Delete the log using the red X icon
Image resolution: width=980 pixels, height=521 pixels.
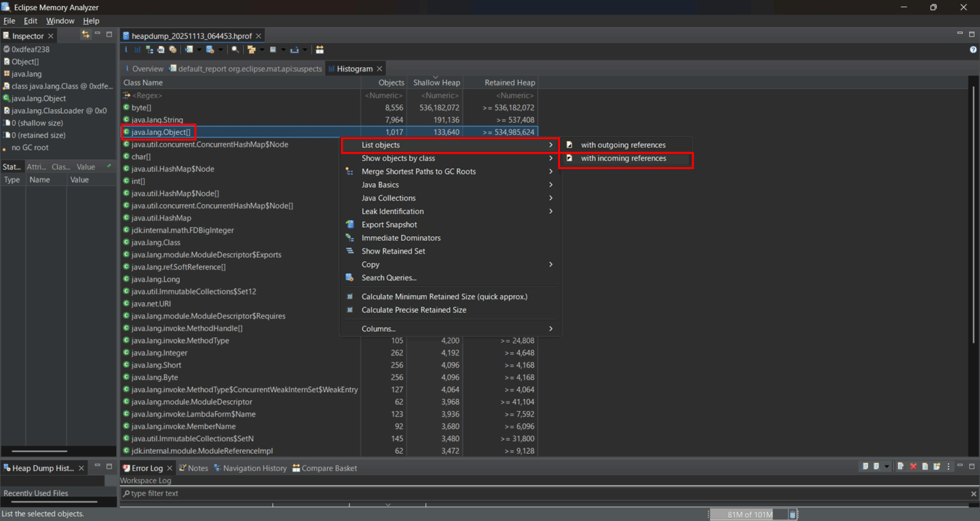pyautogui.click(x=913, y=467)
